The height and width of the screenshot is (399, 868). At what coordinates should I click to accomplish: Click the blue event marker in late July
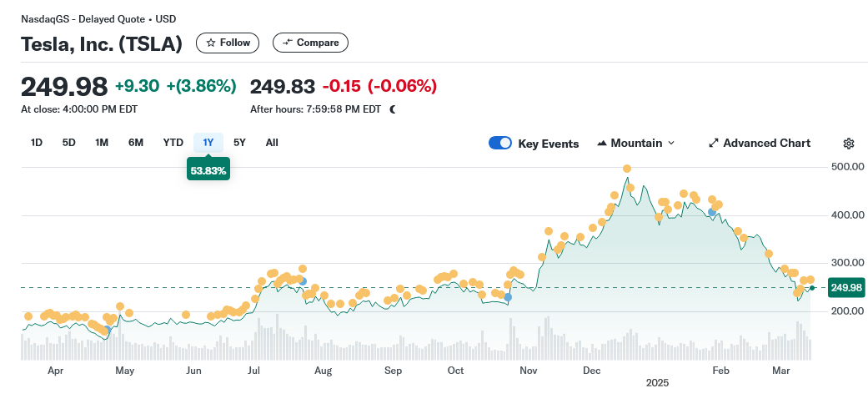(x=302, y=281)
